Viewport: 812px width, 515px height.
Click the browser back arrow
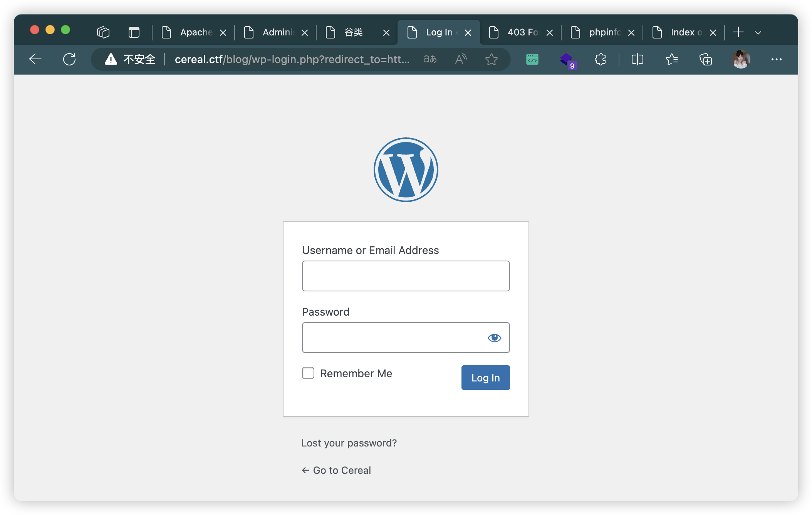click(x=35, y=59)
